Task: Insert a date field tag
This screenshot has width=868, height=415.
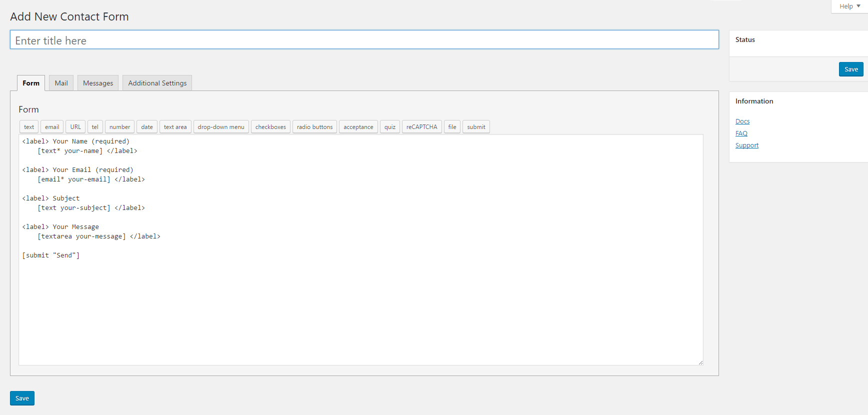Action: 147,127
